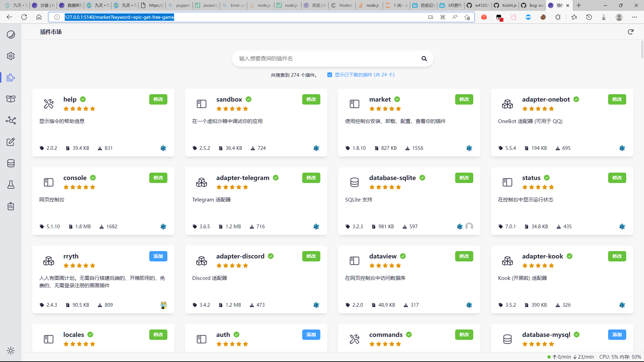Open the bots panel via network graph icon
Image resolution: width=644 pixels, height=362 pixels.
[x=11, y=120]
